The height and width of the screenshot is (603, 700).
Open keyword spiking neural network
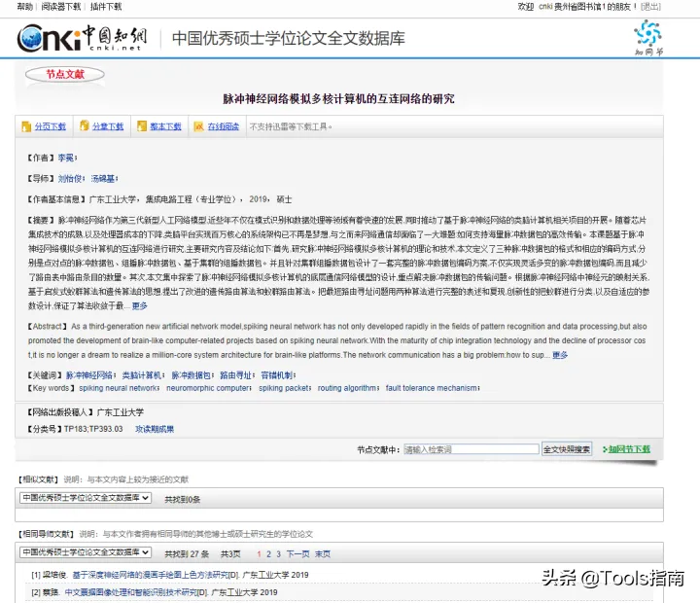pyautogui.click(x=119, y=388)
